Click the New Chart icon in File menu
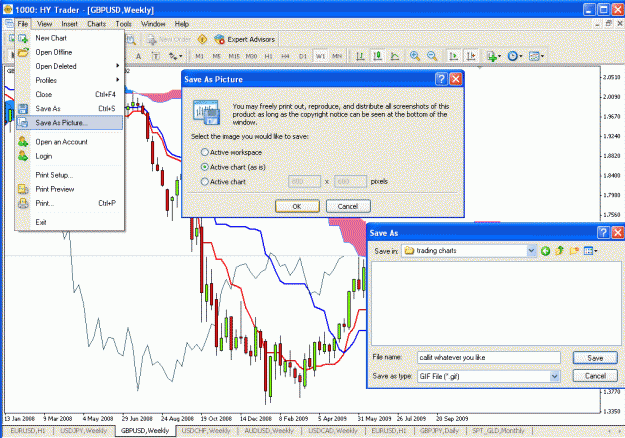625x438 pixels. [x=23, y=38]
